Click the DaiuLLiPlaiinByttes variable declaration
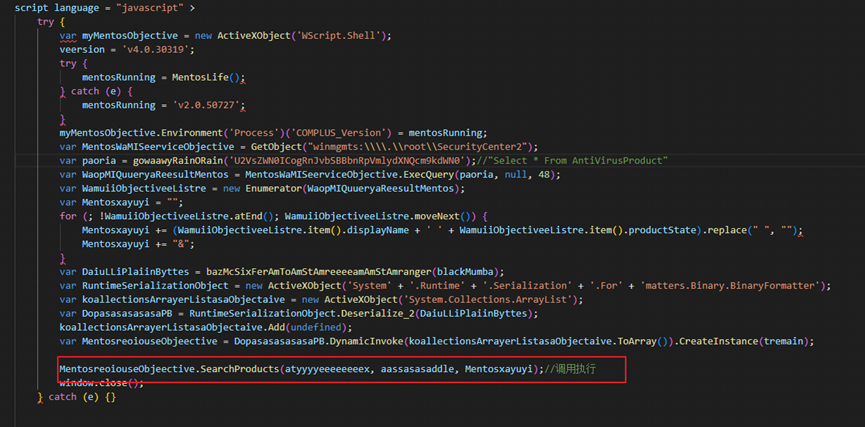 click(x=137, y=271)
